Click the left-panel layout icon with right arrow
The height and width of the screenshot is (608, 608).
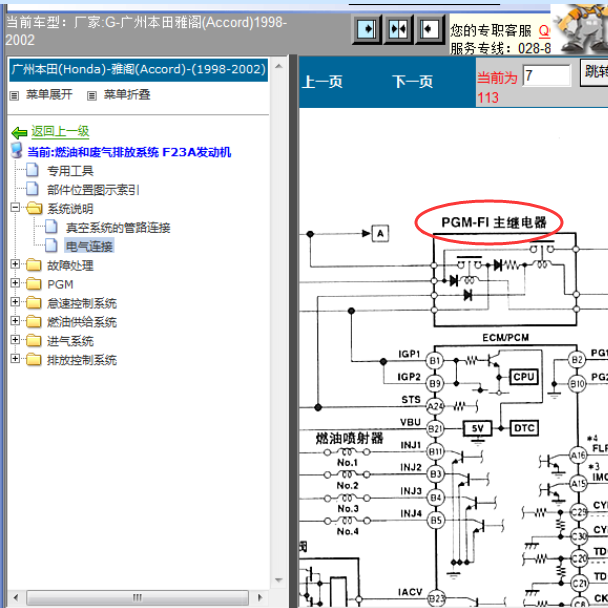(367, 29)
